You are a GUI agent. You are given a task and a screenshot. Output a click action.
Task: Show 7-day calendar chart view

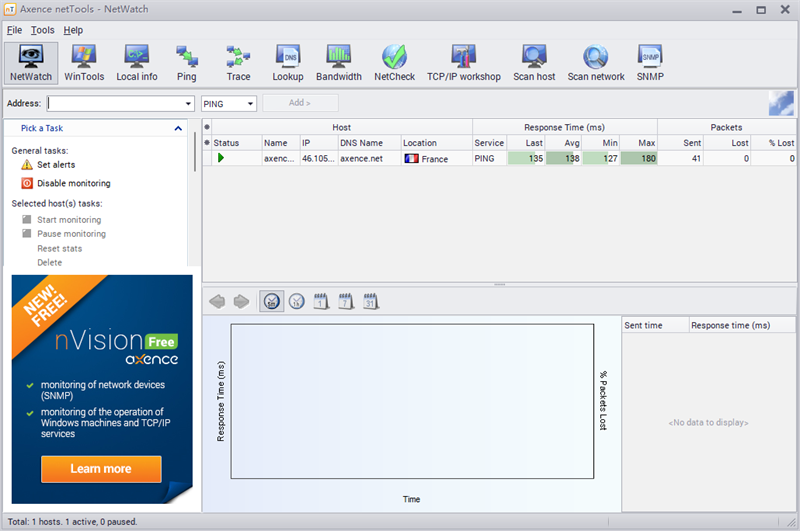[346, 301]
